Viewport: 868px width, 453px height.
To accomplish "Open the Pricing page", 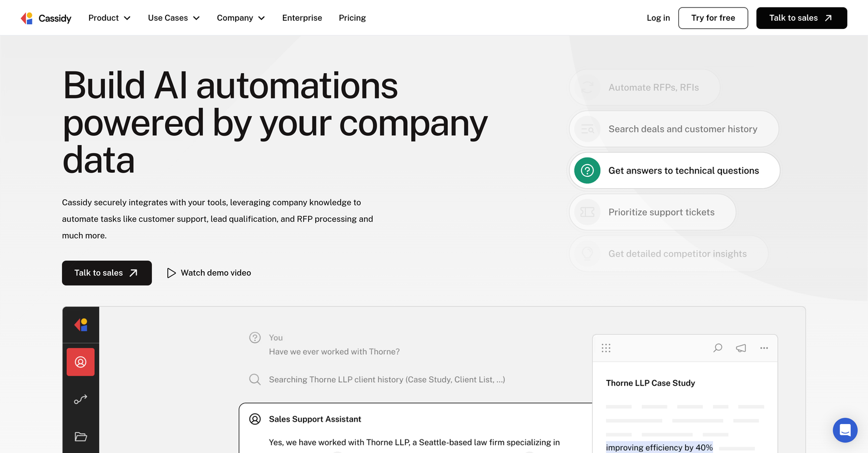I will (352, 18).
